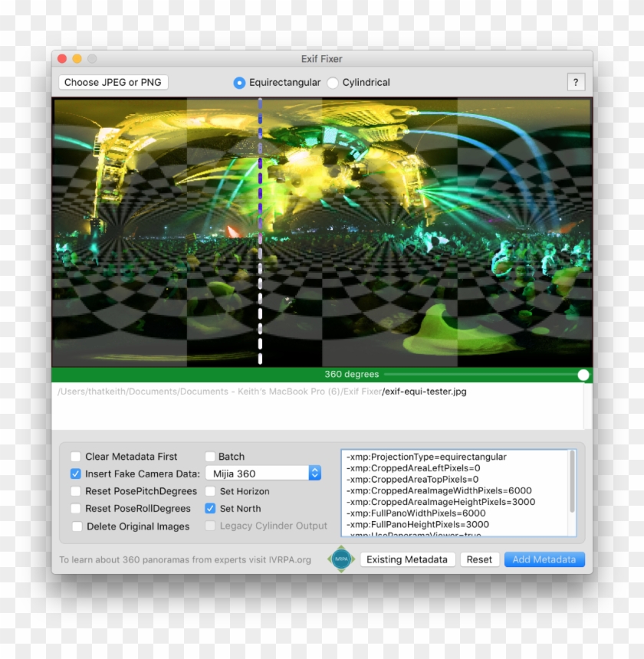
Task: Click the 360 degrees slider handle
Action: pos(583,375)
